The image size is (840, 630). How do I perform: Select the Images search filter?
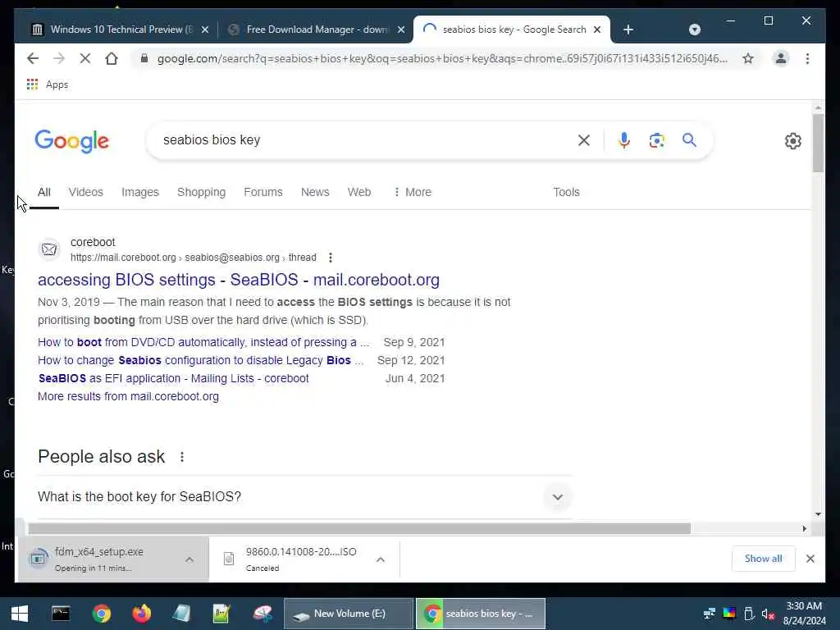(x=139, y=192)
